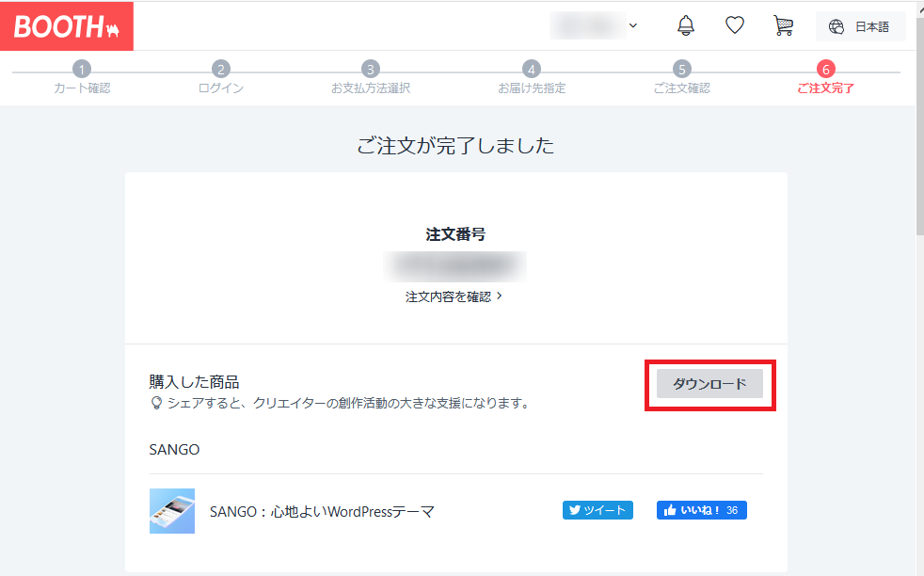The image size is (924, 576).
Task: Open the notifications bell
Action: coord(685,26)
